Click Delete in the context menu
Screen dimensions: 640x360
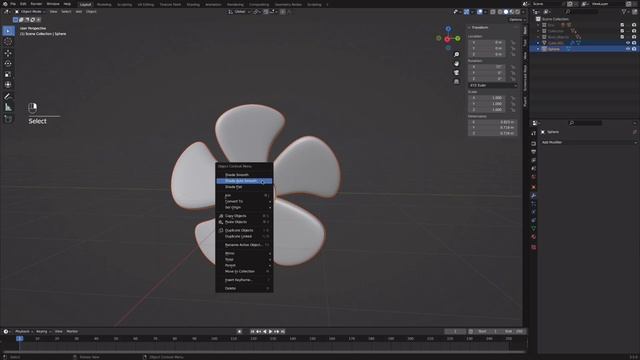click(244, 289)
